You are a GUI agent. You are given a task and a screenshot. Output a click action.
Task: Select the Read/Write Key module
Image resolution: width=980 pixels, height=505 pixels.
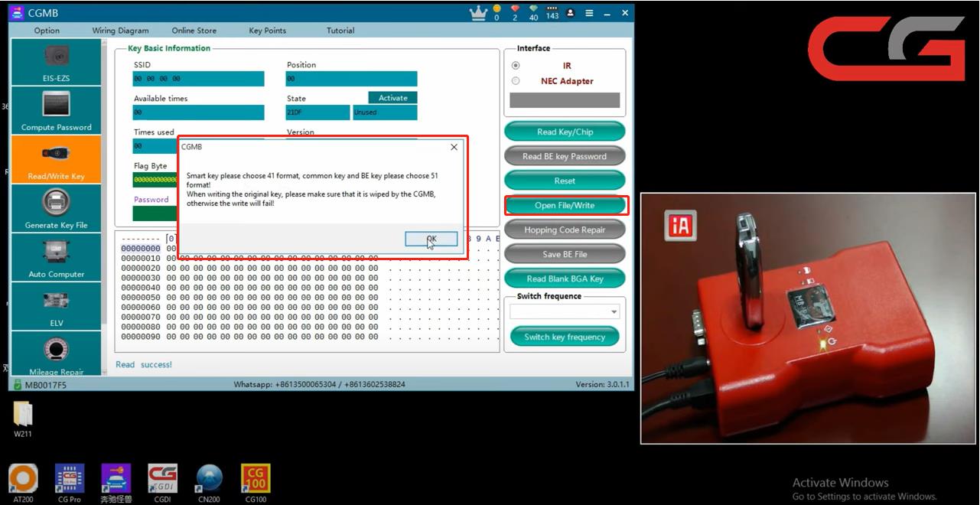(57, 160)
